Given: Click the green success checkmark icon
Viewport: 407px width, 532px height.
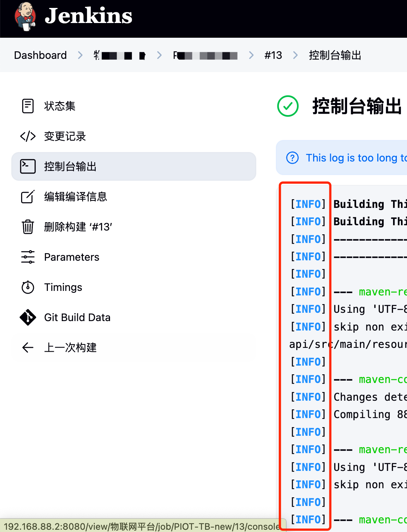Looking at the screenshot, I should [x=288, y=106].
